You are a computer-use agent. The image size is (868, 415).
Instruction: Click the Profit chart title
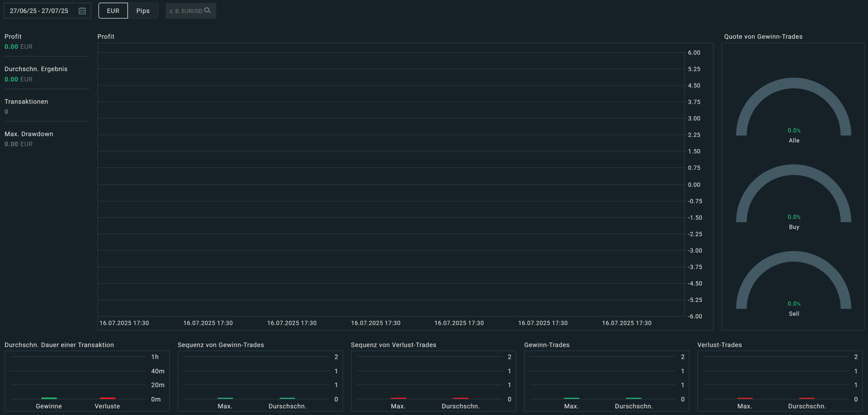coord(106,37)
